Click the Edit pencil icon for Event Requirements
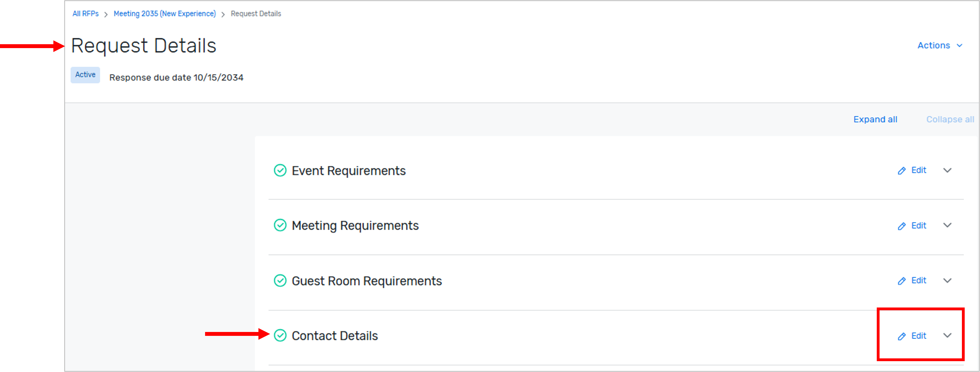This screenshot has height=372, width=980. [902, 171]
